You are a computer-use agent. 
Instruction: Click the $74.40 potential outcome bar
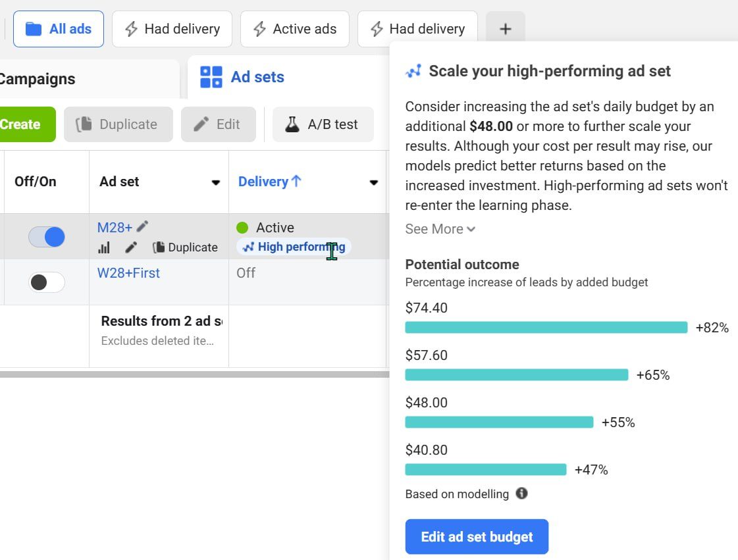click(x=546, y=328)
